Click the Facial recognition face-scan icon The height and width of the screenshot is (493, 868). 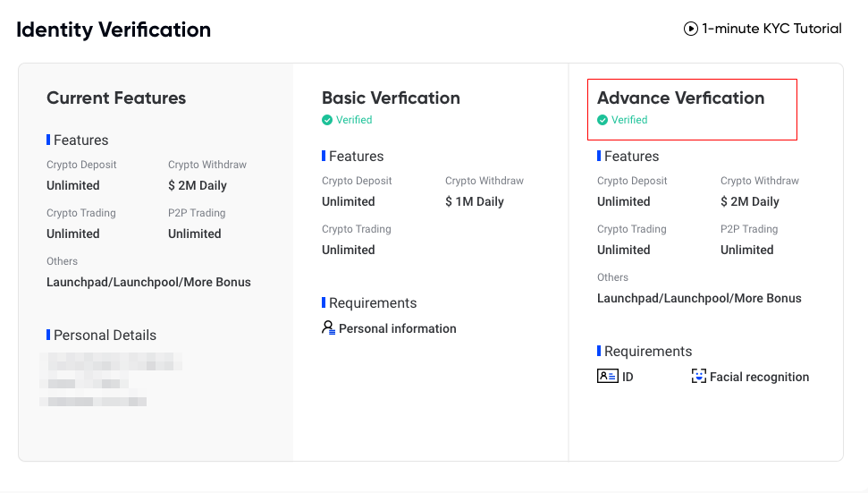[699, 377]
